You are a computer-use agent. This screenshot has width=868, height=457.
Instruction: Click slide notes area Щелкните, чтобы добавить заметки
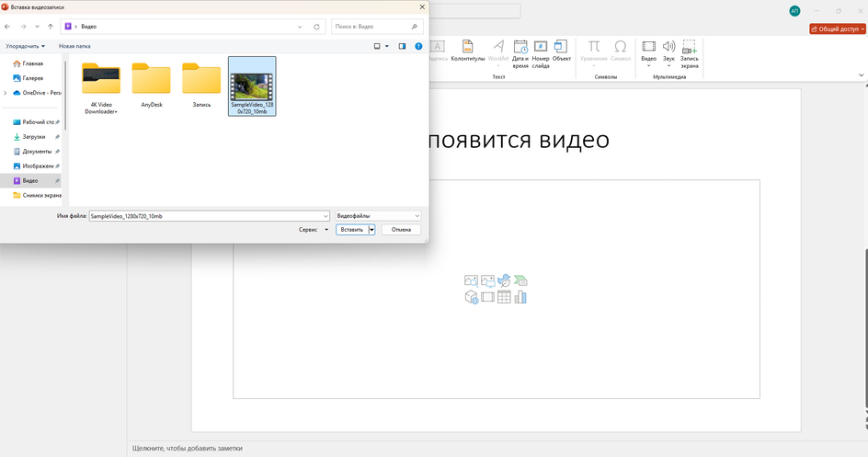click(x=187, y=448)
